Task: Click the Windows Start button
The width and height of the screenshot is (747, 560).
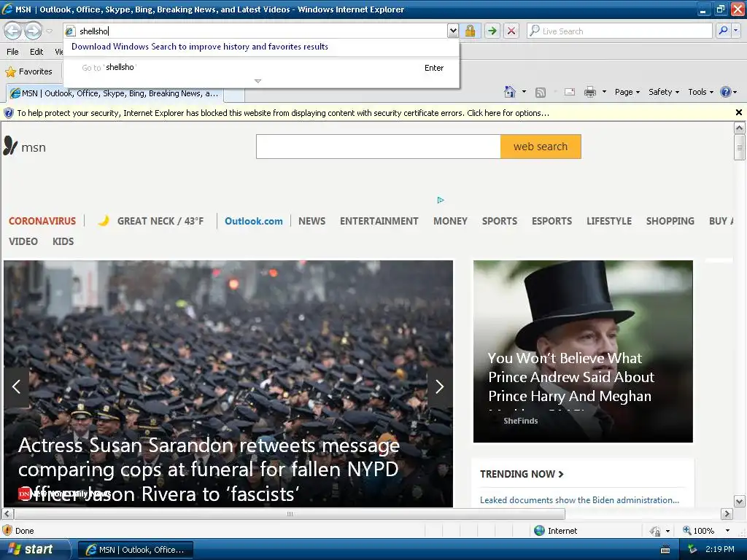Action: [34, 550]
